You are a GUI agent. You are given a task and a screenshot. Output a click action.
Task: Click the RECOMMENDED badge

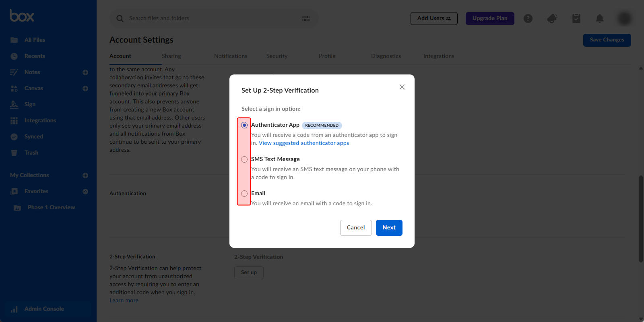point(322,126)
